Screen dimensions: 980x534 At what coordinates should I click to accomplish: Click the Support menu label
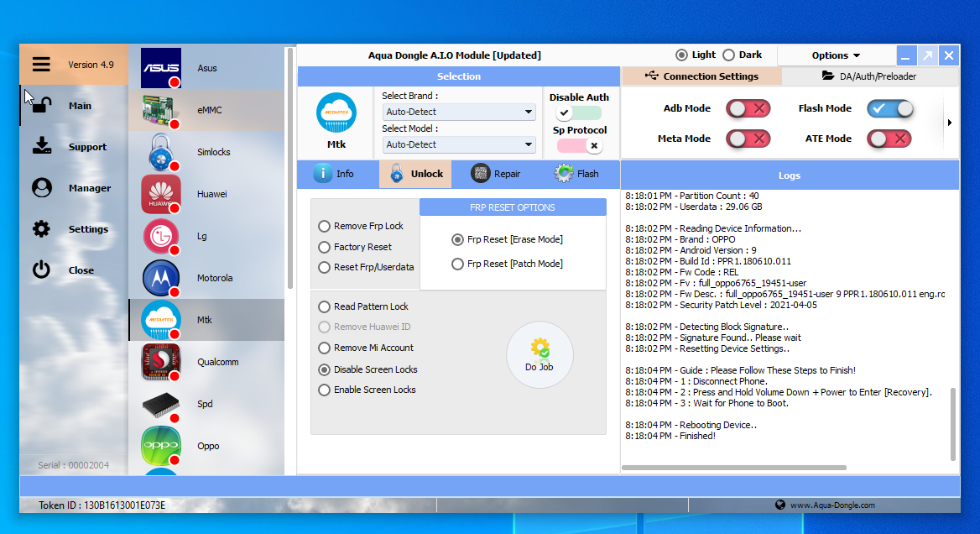(x=87, y=147)
